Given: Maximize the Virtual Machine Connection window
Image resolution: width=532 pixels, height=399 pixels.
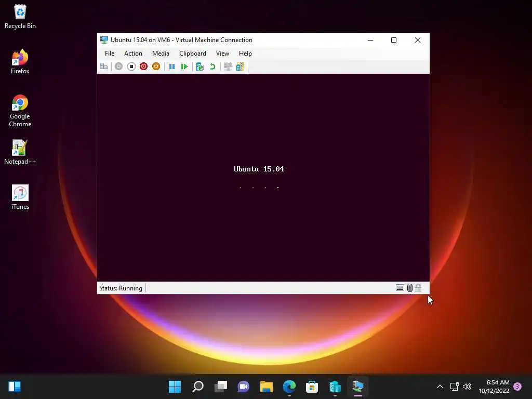Looking at the screenshot, I should [x=394, y=40].
